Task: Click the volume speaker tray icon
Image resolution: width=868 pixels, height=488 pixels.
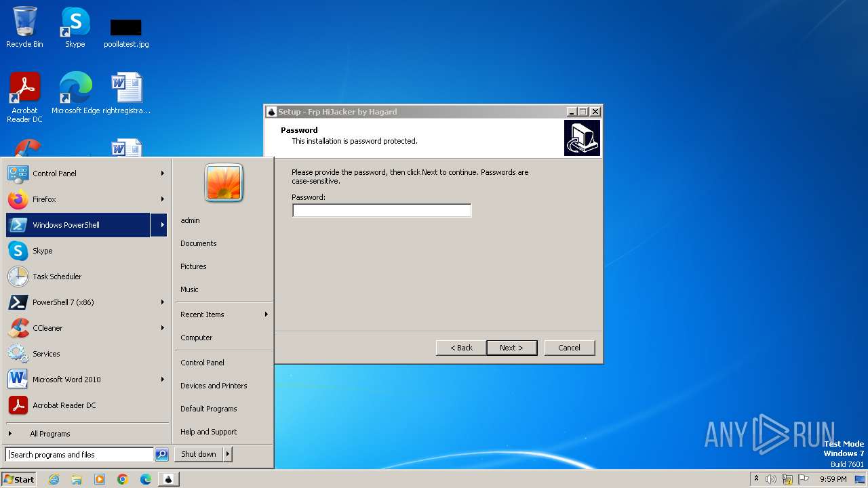Action: coord(771,479)
